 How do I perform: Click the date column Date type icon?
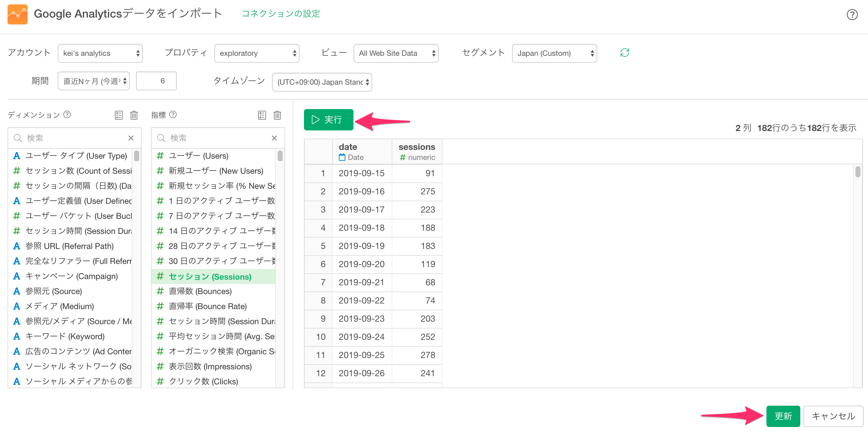[342, 157]
